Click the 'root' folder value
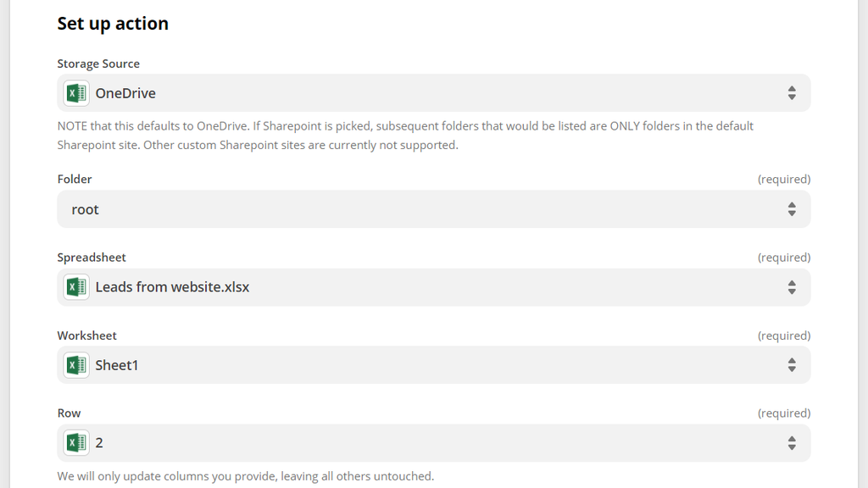 (86, 209)
